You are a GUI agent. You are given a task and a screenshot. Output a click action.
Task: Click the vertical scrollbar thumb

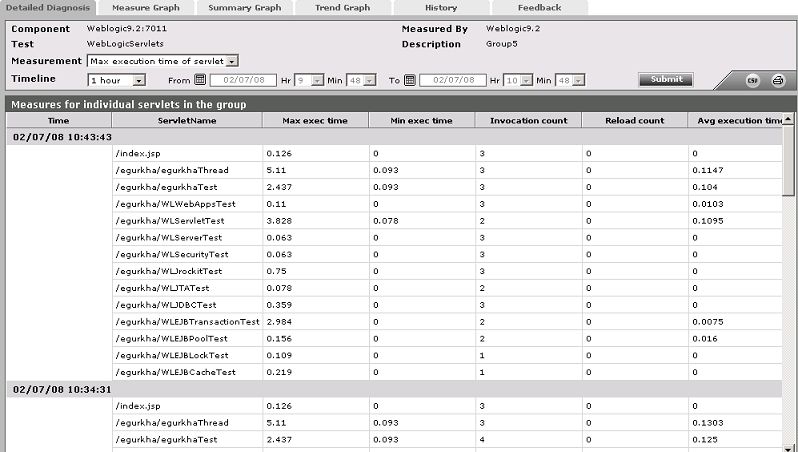788,160
